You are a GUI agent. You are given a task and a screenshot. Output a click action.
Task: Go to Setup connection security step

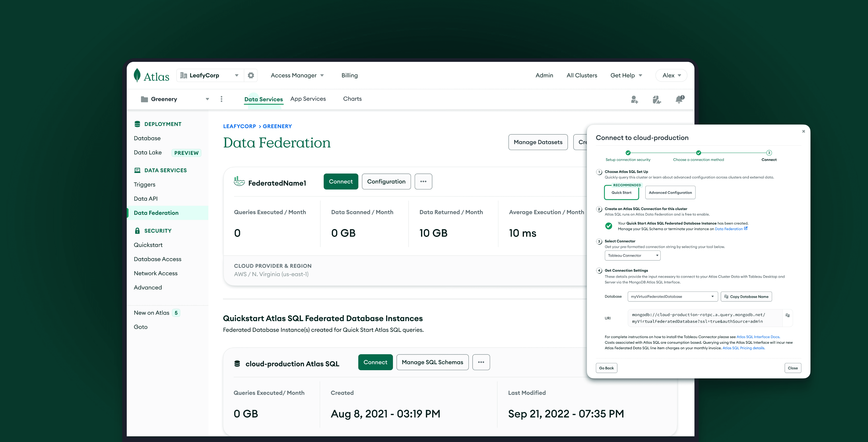628,153
